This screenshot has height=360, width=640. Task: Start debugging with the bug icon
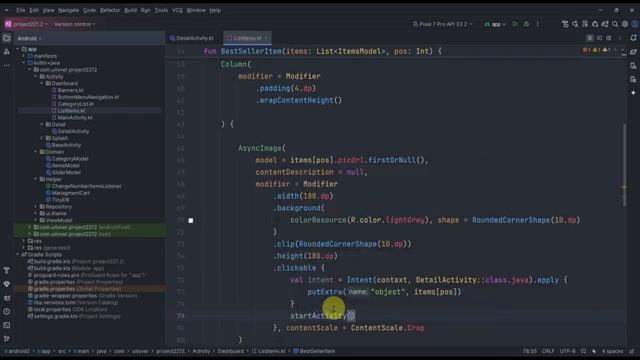[x=526, y=24]
